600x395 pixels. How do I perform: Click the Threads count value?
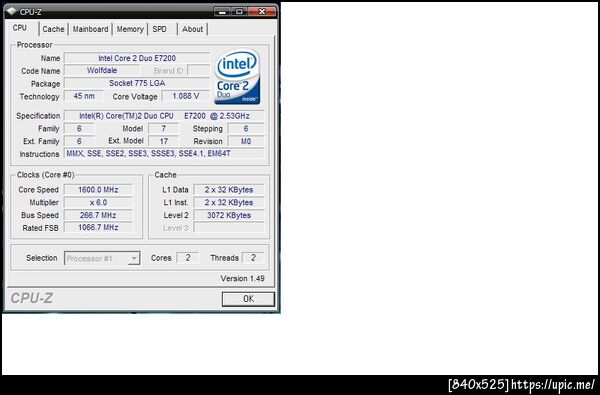pyautogui.click(x=253, y=258)
